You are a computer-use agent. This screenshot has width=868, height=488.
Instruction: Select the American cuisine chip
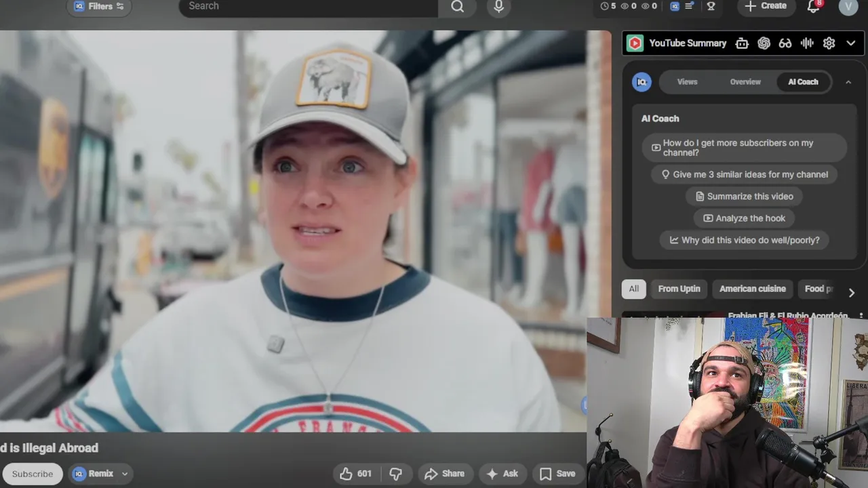pyautogui.click(x=752, y=289)
